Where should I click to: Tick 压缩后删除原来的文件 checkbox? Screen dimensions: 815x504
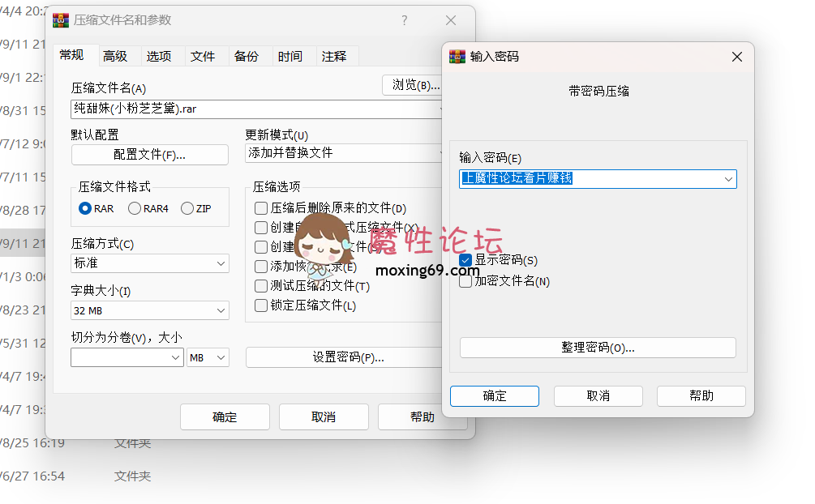[x=261, y=208]
